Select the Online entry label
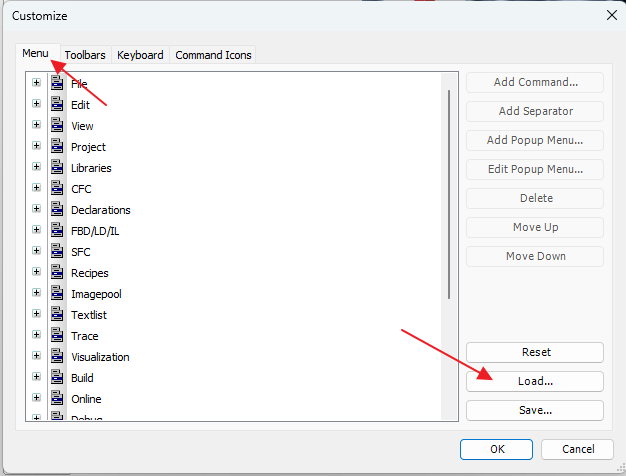Image resolution: width=626 pixels, height=476 pixels. click(x=86, y=399)
